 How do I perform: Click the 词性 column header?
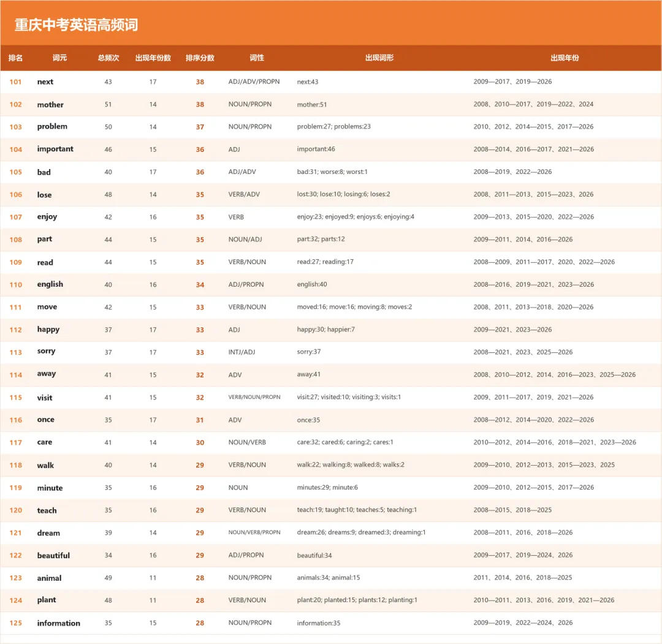(x=257, y=58)
